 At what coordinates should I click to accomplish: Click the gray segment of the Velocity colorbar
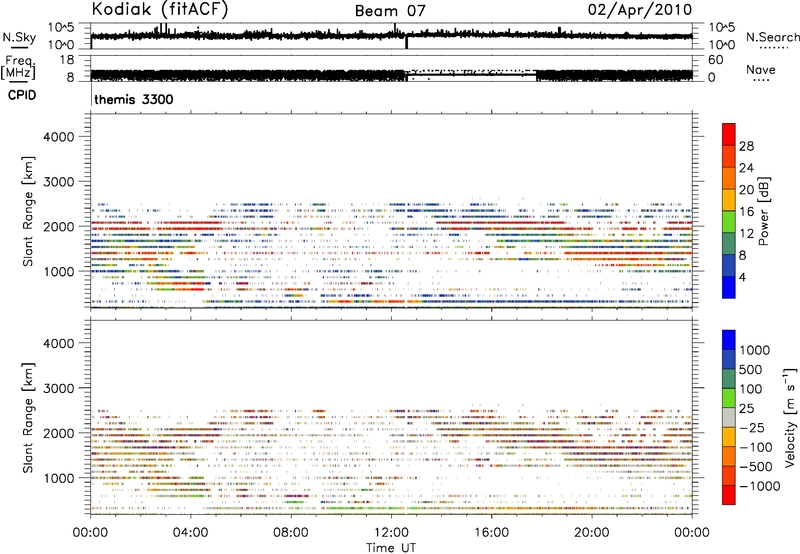tap(729, 417)
